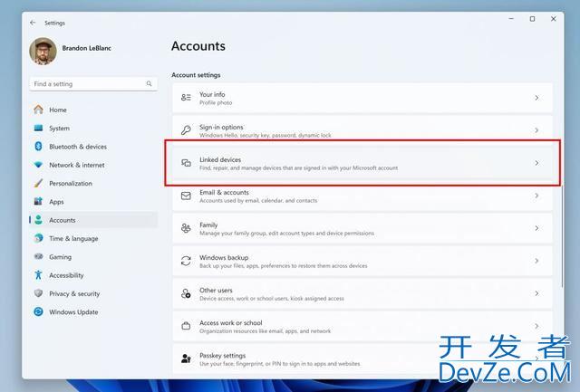This screenshot has width=580, height=392.
Task: Select Network & internet label
Action: coord(76,165)
